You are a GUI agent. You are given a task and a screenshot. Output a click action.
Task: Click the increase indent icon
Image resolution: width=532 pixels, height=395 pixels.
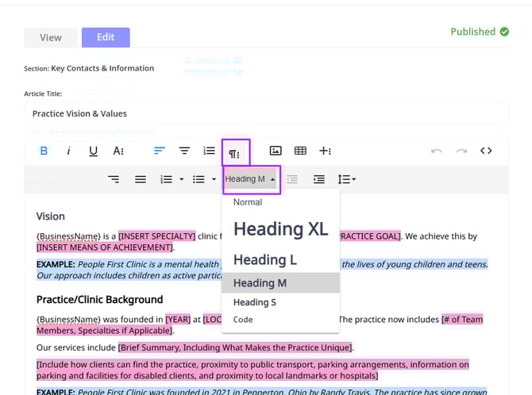pyautogui.click(x=319, y=179)
